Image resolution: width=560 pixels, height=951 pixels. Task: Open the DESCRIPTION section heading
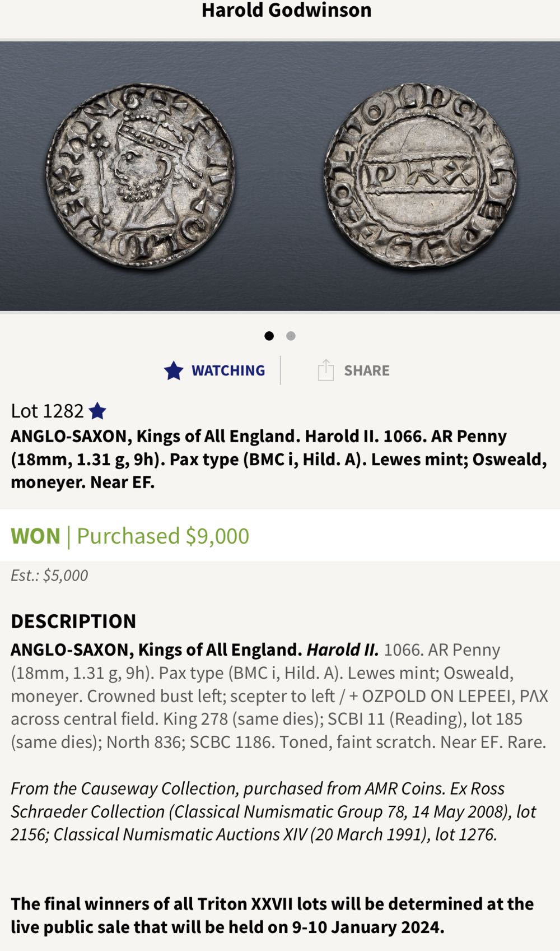click(74, 621)
